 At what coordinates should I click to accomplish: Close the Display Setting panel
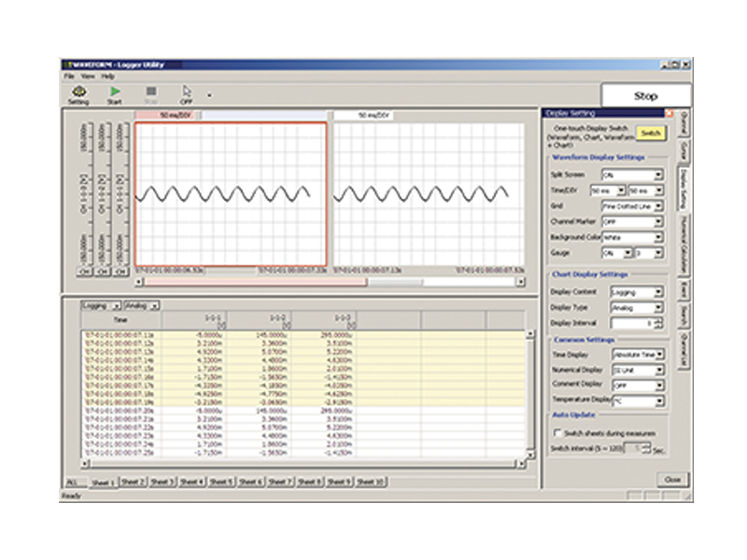click(669, 113)
